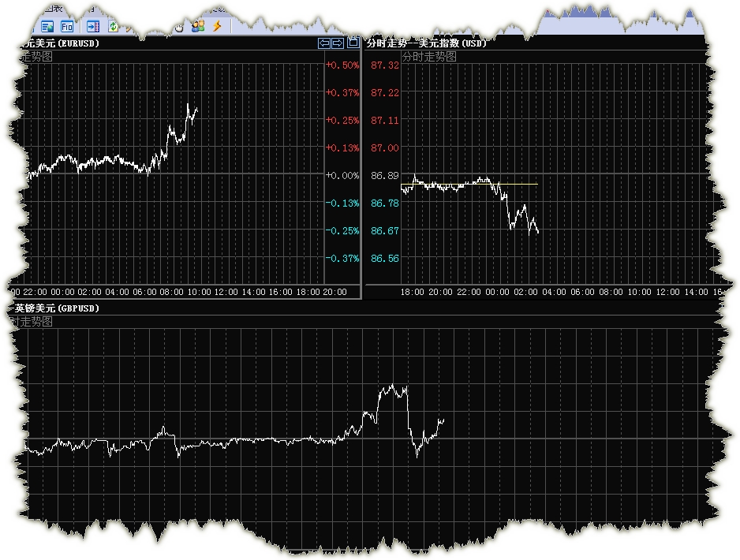Click the 02:00 tick on USD index time axis
Viewport: 740px width, 560px height.
(x=525, y=292)
